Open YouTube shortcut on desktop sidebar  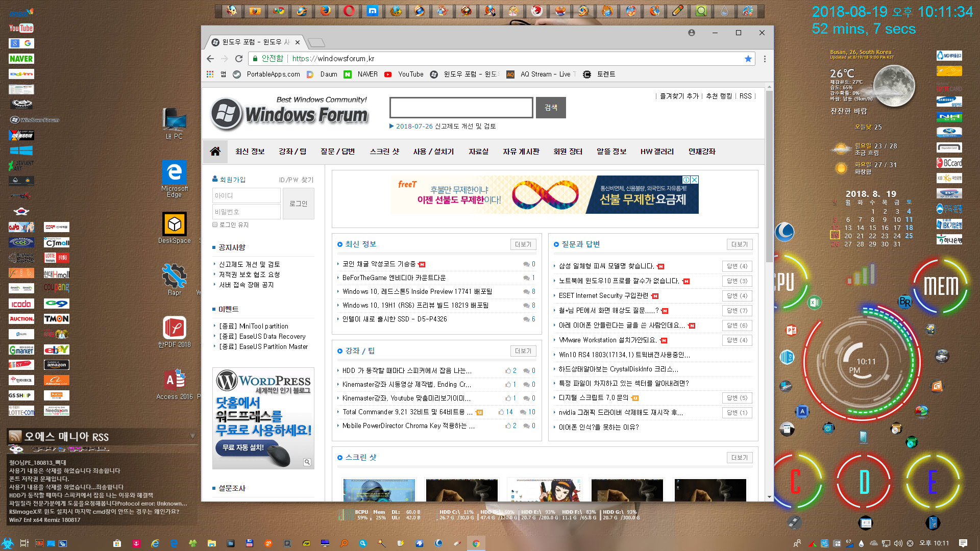tap(21, 28)
